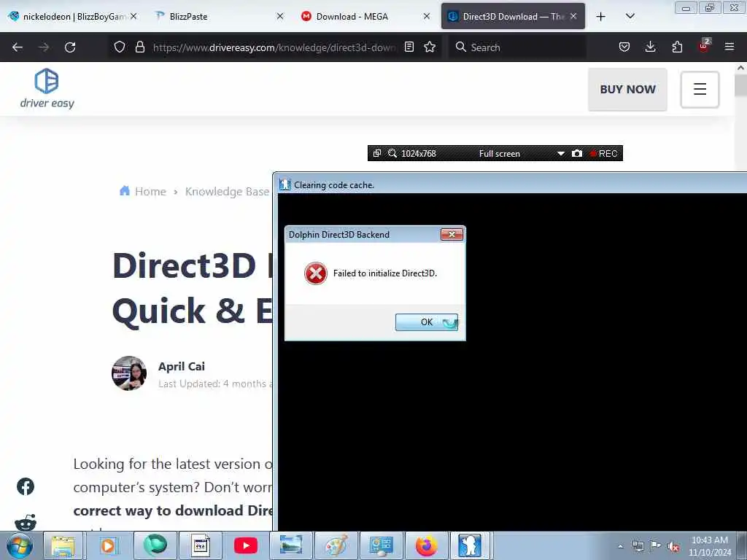747x560 pixels.
Task: Open the Firefox downloads panel
Action: pos(650,47)
